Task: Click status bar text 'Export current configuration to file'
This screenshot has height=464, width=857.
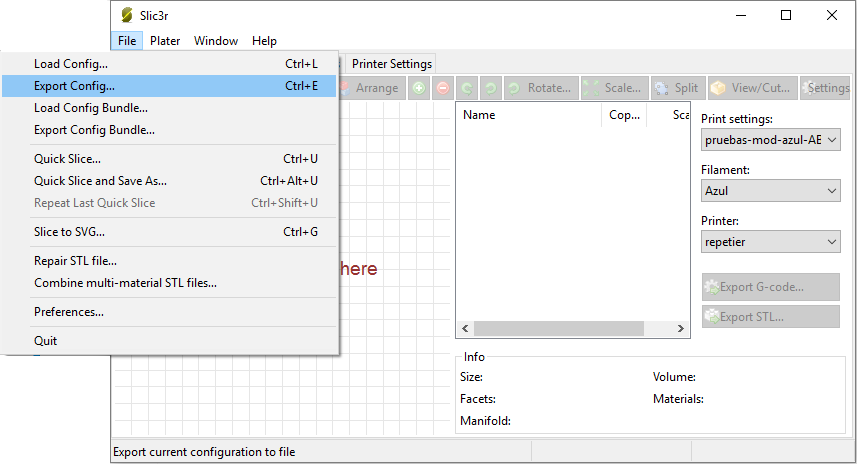Action: point(204,452)
